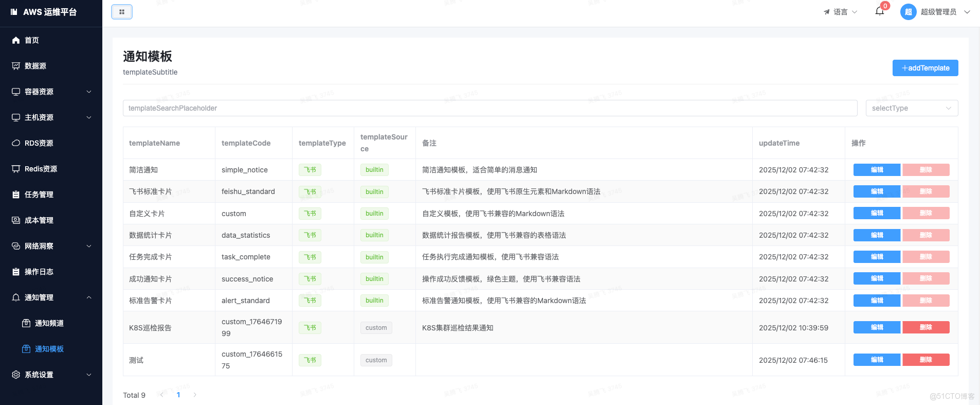This screenshot has width=980, height=405.
Task: Open the 语言 language dropdown
Action: click(x=840, y=12)
